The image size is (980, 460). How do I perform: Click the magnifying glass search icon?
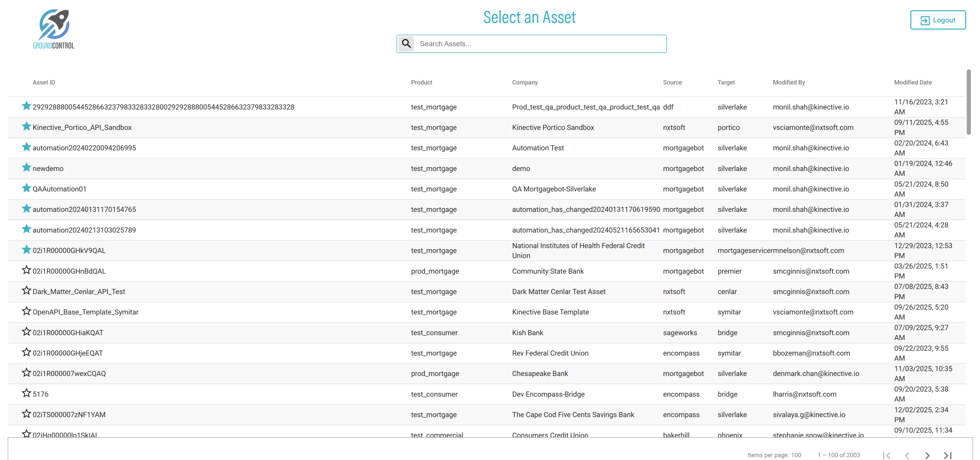click(406, 44)
